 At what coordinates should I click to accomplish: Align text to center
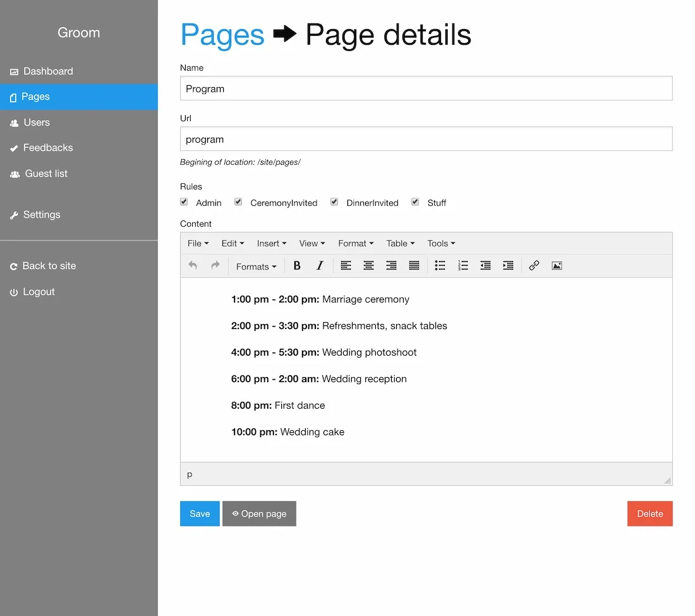click(x=368, y=266)
